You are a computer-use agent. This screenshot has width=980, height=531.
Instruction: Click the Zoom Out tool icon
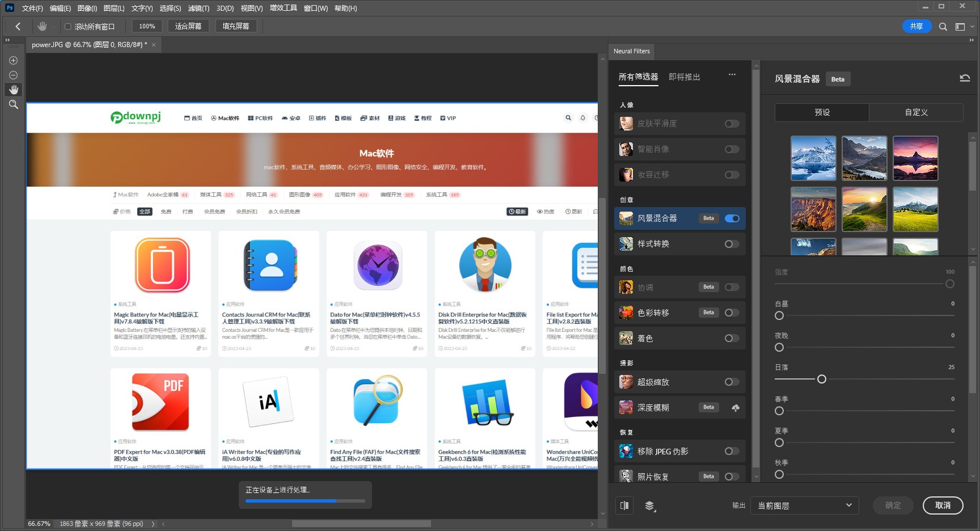14,75
